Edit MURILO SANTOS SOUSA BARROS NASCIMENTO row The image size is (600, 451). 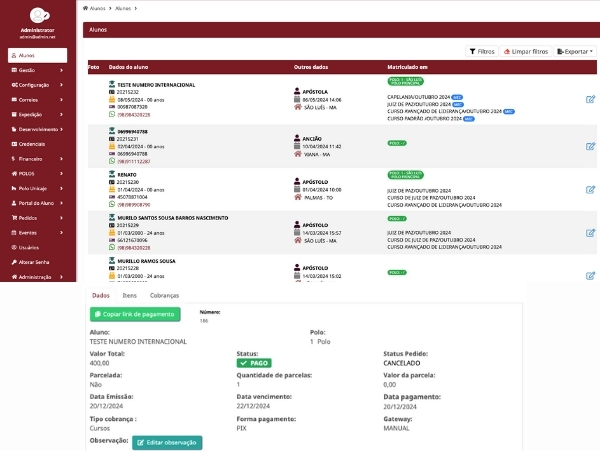click(x=590, y=233)
